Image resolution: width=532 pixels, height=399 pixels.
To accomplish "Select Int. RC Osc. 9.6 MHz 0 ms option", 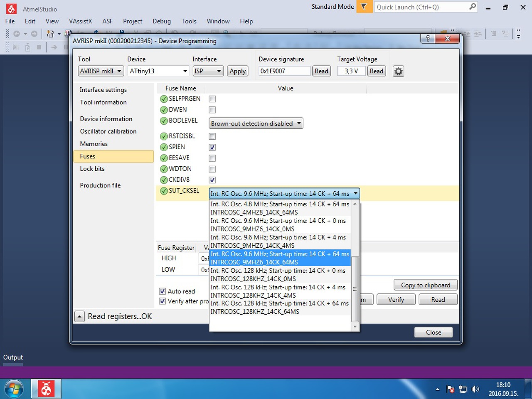I will 280,225.
